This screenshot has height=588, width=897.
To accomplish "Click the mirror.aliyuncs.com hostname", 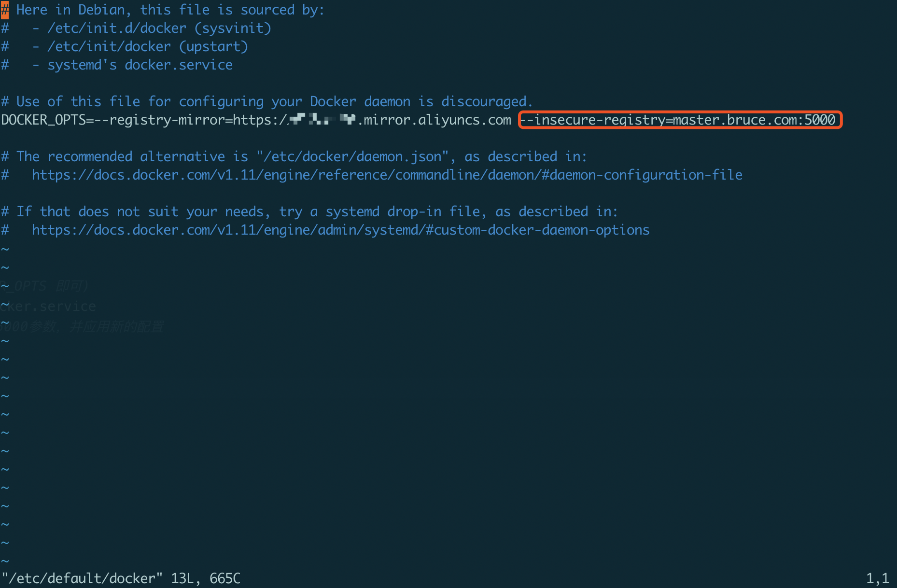I will coord(437,120).
